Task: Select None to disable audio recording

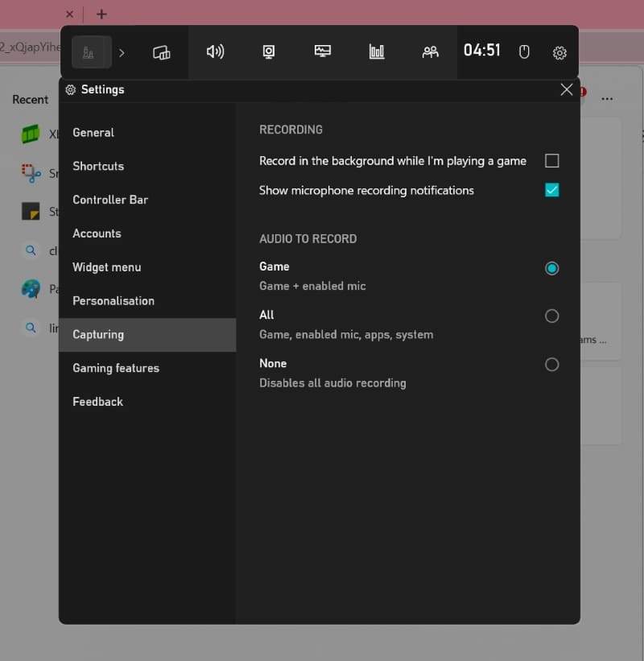Action: 551,365
